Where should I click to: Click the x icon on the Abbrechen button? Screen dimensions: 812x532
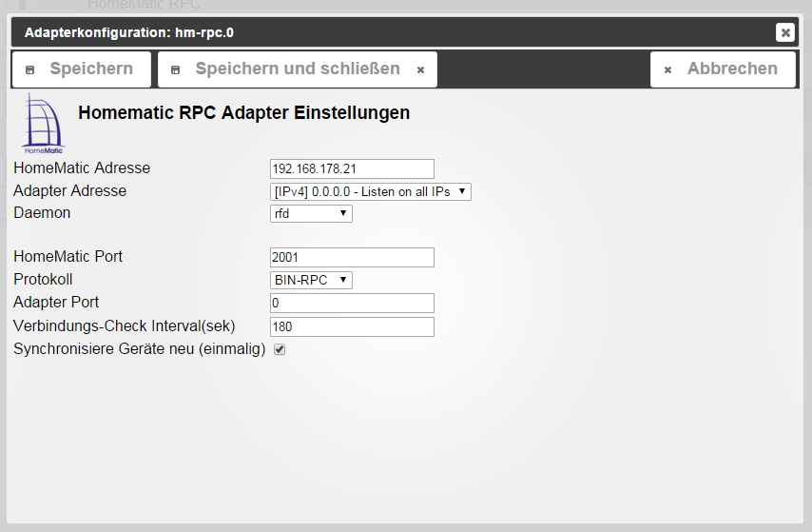click(667, 69)
